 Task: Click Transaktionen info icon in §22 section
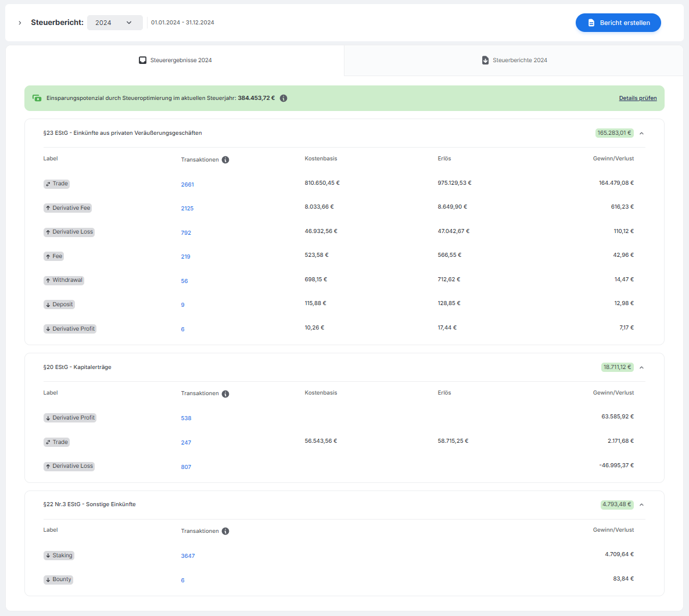[225, 531]
